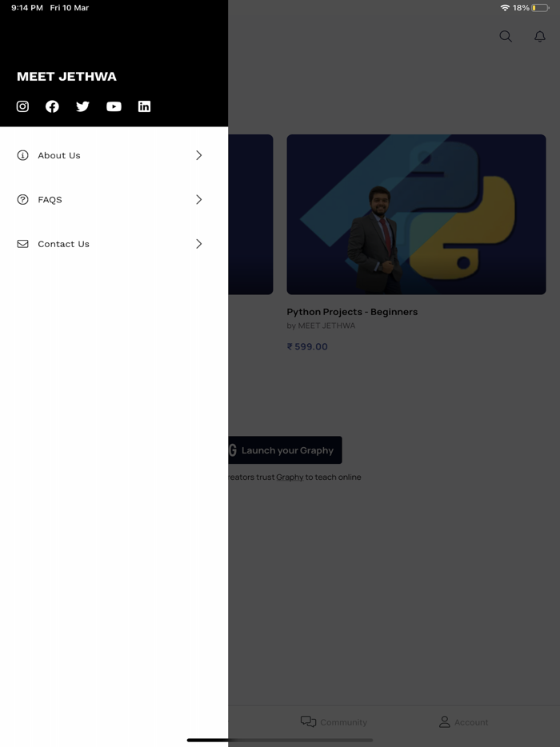Expand About Us with its chevron

click(x=198, y=155)
